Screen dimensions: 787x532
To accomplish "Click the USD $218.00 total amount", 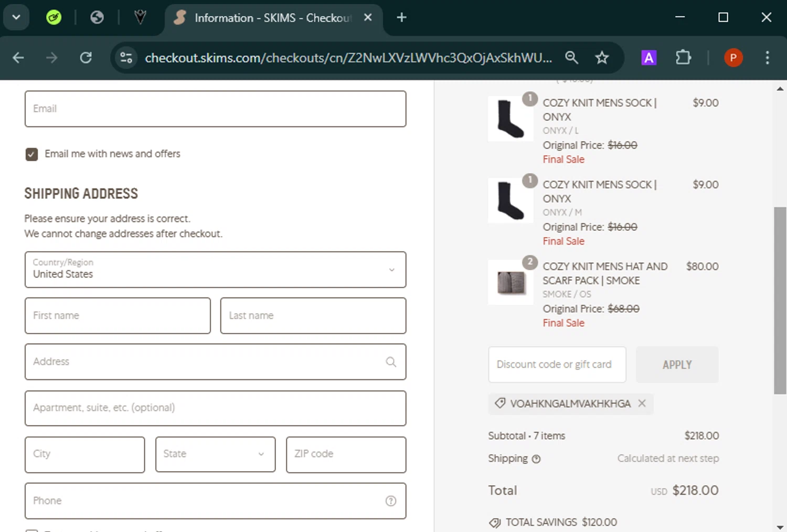I will click(685, 491).
